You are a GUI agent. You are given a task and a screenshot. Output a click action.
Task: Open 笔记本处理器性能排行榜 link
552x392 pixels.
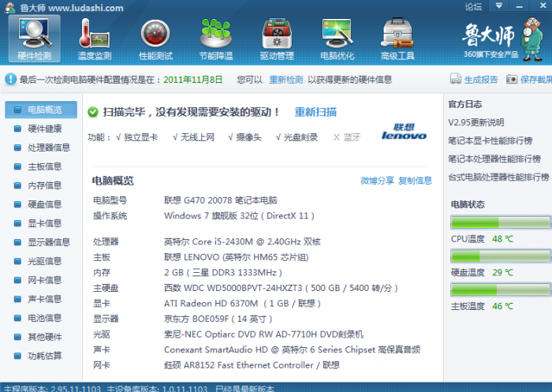click(494, 159)
